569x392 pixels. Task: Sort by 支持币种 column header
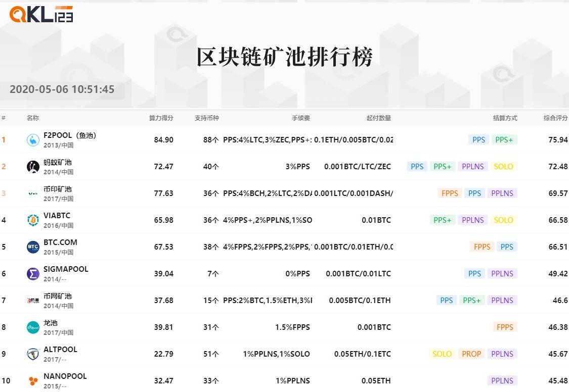click(x=206, y=118)
